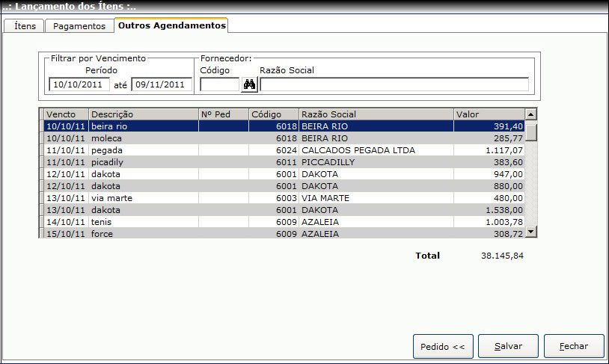Click the Pedido << button

tap(443, 346)
